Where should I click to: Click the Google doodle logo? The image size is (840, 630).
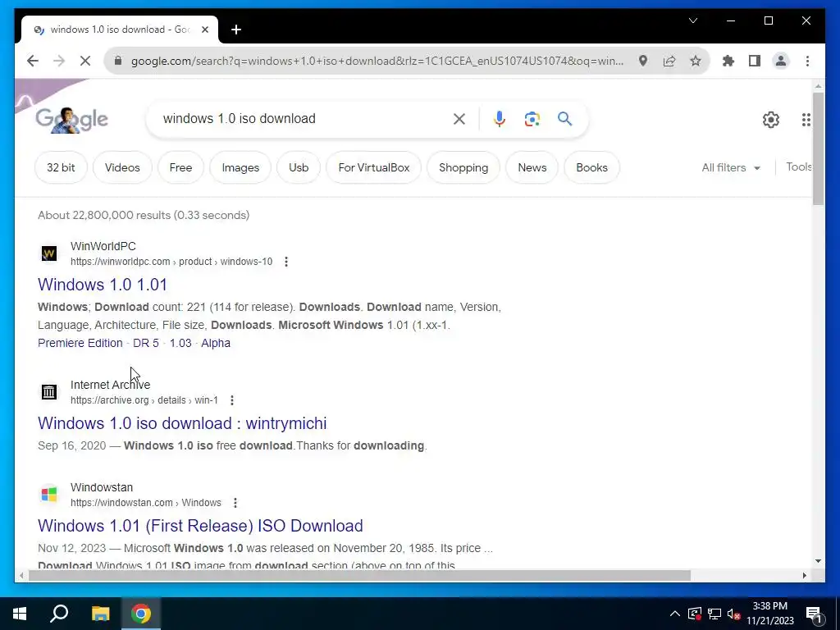72,119
